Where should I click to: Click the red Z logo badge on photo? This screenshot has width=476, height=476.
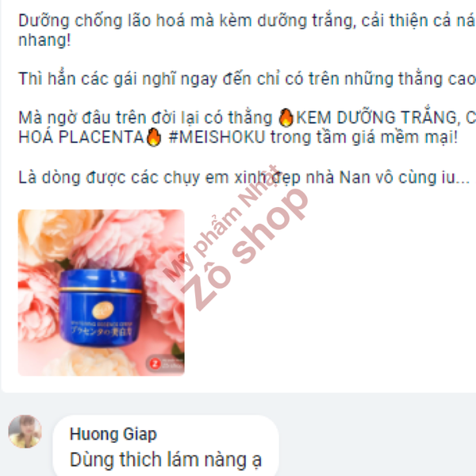(155, 363)
